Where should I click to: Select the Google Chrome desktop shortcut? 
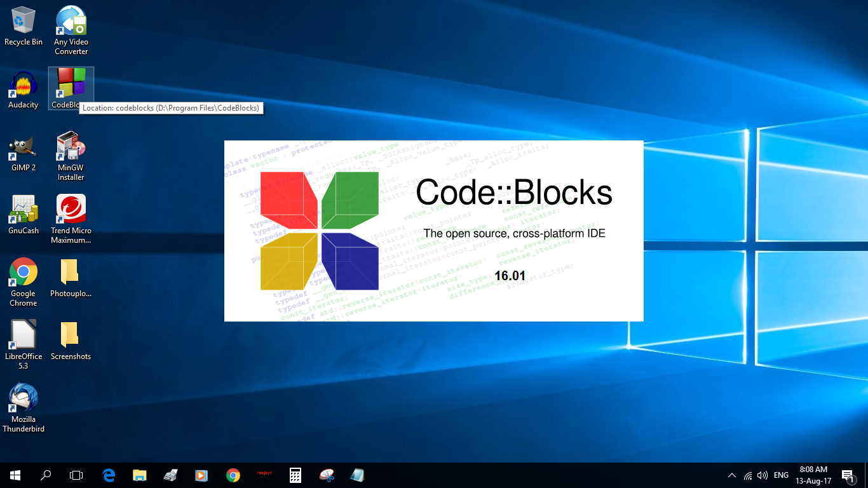point(24,283)
